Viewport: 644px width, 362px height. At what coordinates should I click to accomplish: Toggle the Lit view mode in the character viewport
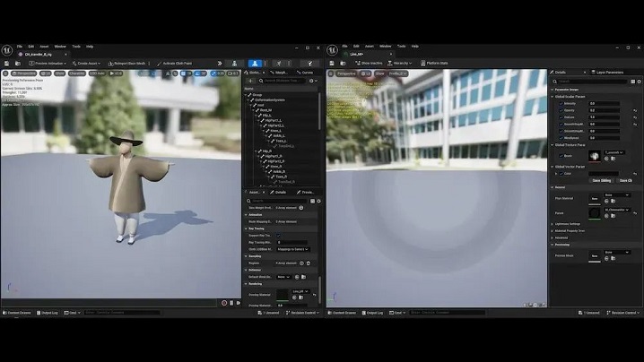coord(48,73)
